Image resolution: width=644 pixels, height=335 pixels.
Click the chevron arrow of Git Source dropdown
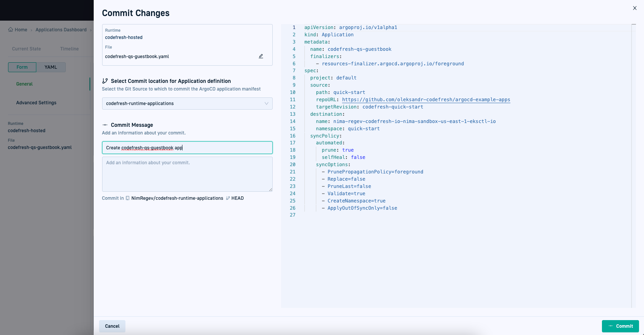(x=267, y=104)
